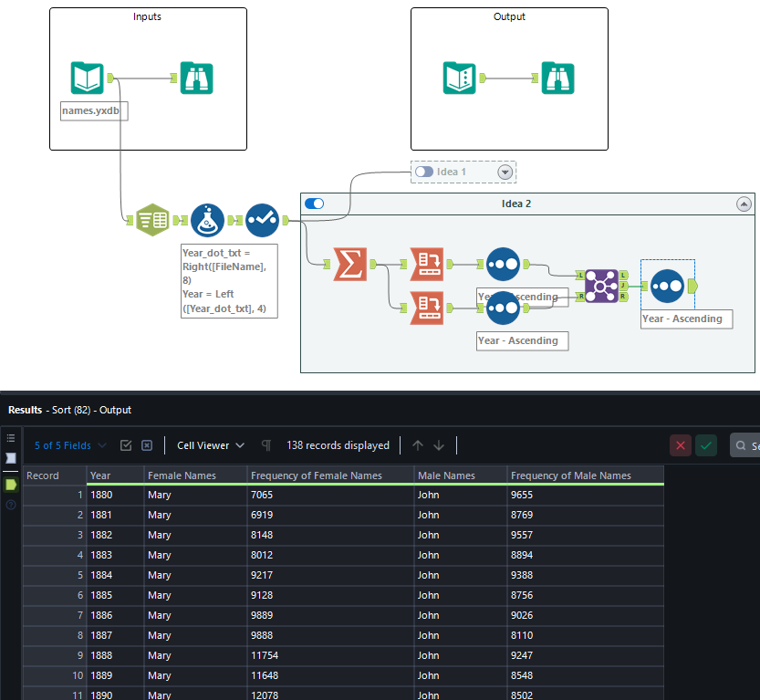Screen dimensions: 760x700
Task: Enable the Idea 1 container toggle
Action: tap(424, 172)
